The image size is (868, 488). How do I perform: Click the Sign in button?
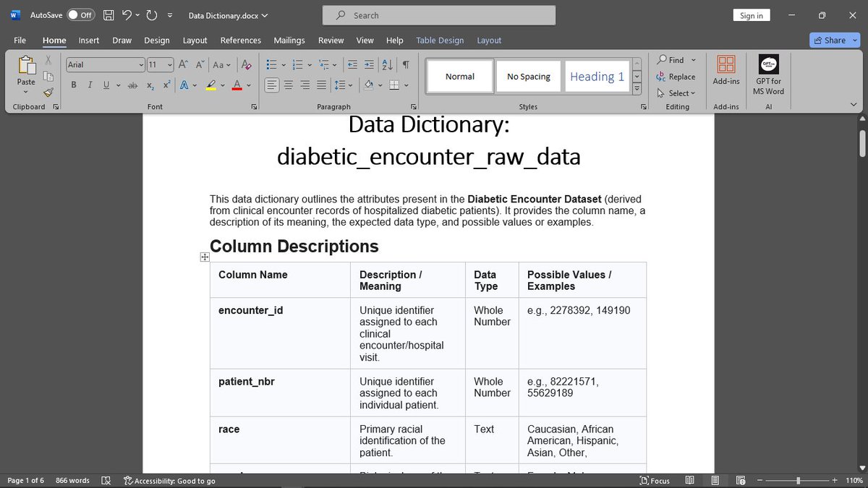coord(752,15)
